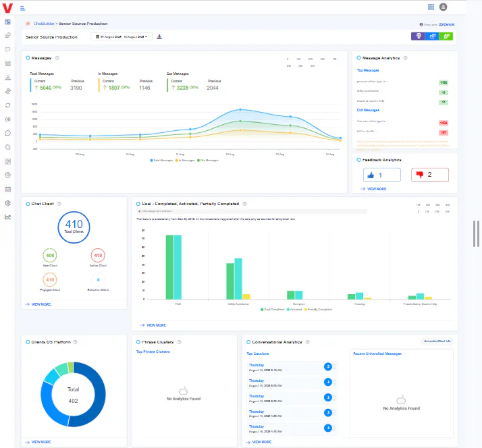The height and width of the screenshot is (448, 482).
Task: Select 4M range in Goal panel
Action: 448,204
